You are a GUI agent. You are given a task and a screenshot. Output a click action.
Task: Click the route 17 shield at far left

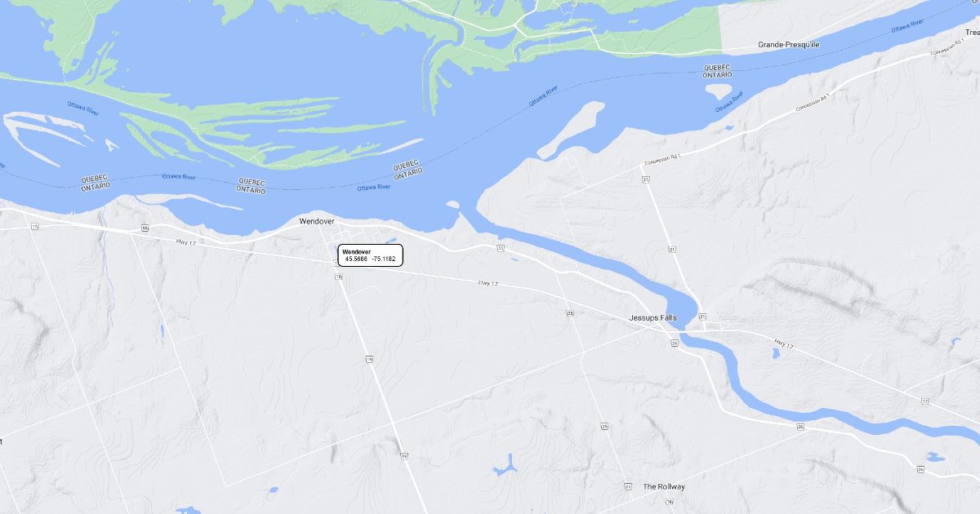pyautogui.click(x=34, y=227)
